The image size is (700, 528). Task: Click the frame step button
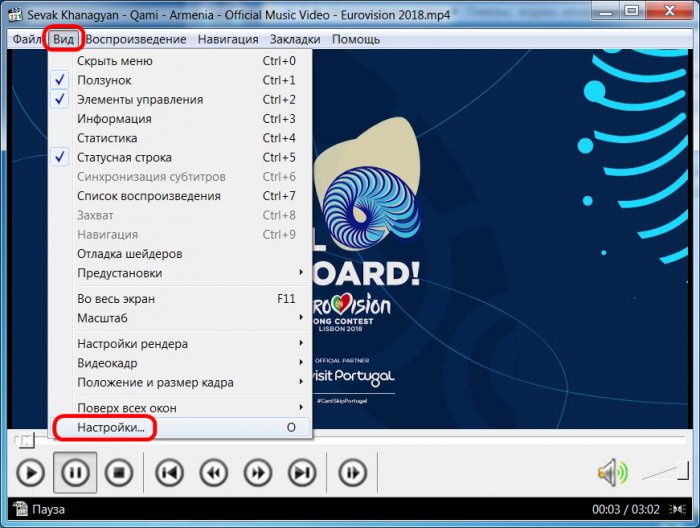pos(352,472)
